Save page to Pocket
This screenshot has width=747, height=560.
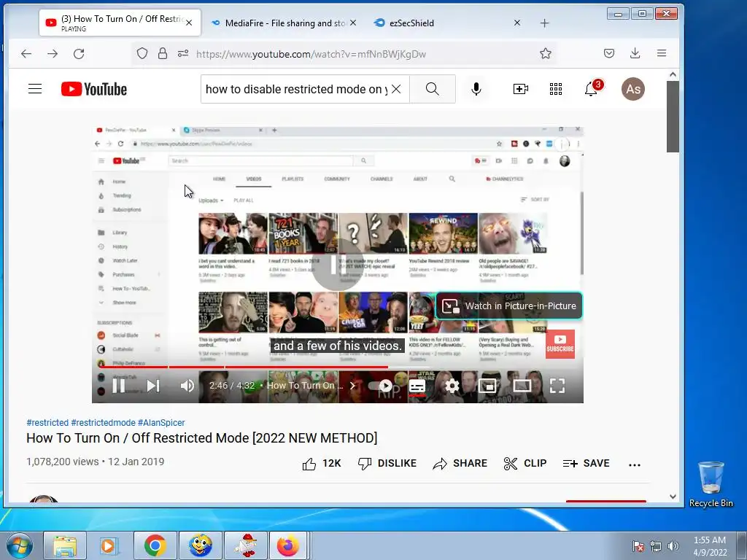tap(609, 53)
